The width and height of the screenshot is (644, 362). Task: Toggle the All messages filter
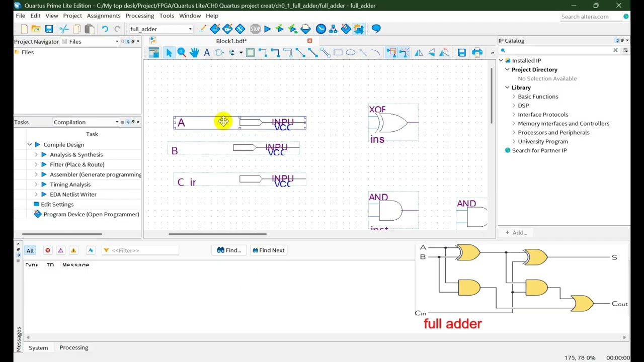tap(30, 250)
